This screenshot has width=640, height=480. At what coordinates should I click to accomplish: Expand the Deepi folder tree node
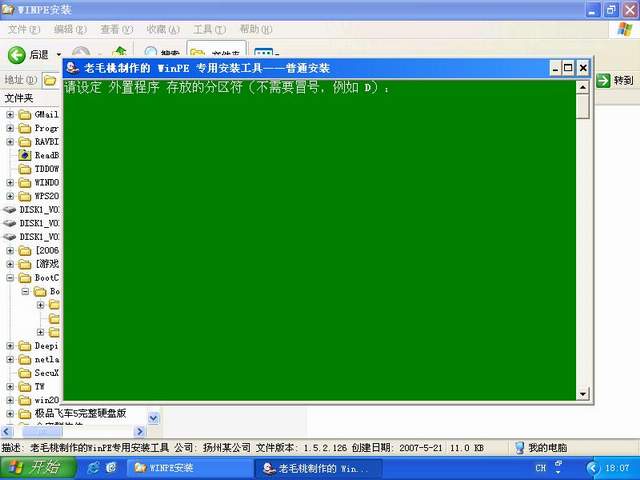(10, 346)
